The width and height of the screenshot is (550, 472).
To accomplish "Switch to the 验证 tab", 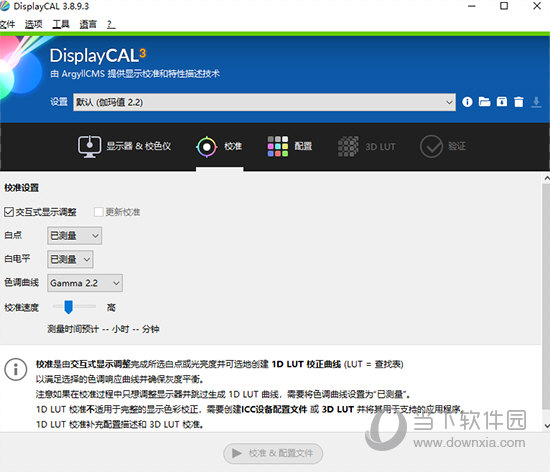I will pyautogui.click(x=443, y=146).
